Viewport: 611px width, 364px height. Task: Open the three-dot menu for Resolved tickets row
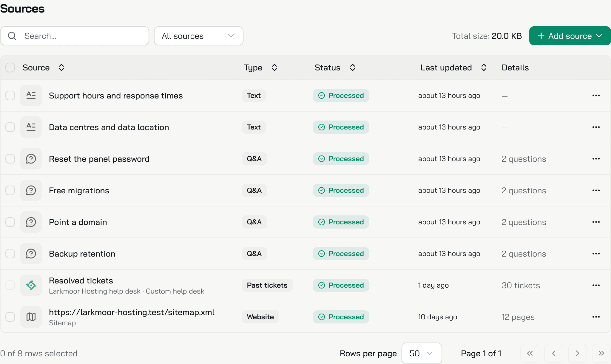pos(596,285)
